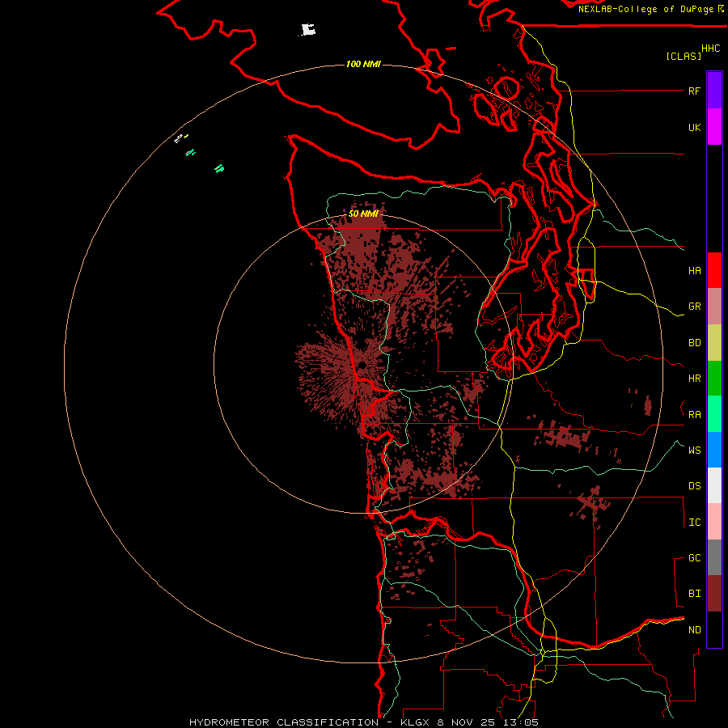Click the HR legend label

[x=694, y=379]
